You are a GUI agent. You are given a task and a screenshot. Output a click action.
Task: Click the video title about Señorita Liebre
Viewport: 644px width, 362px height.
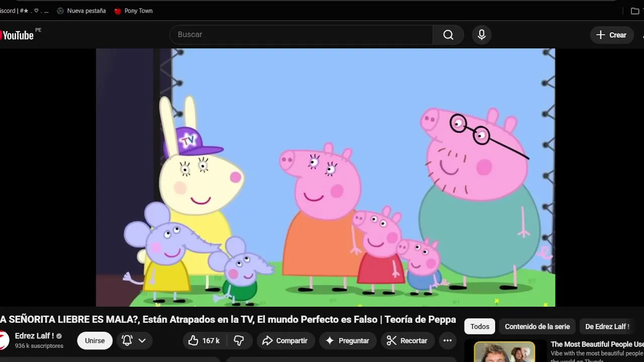click(x=228, y=319)
